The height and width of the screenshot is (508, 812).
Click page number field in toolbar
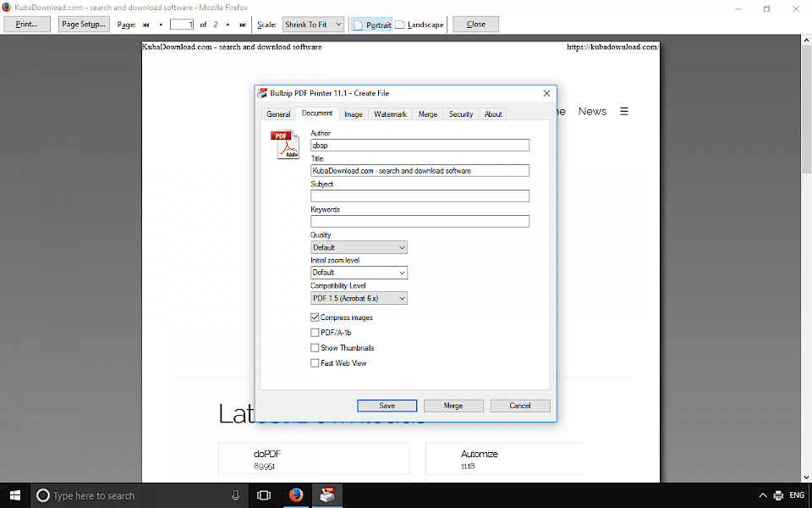pos(182,25)
